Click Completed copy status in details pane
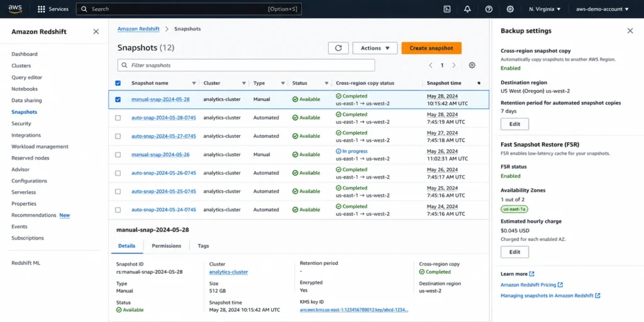The image size is (644, 322). point(435,272)
